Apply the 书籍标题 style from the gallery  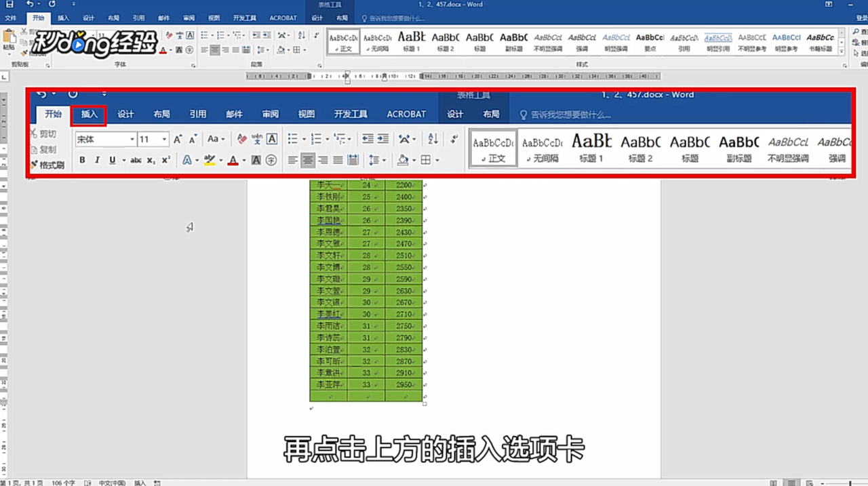(821, 42)
